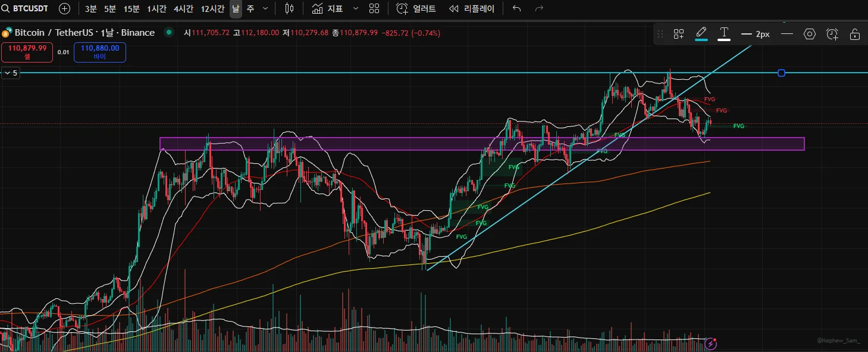Click the change value −825.72 (−0.74%)

click(411, 33)
